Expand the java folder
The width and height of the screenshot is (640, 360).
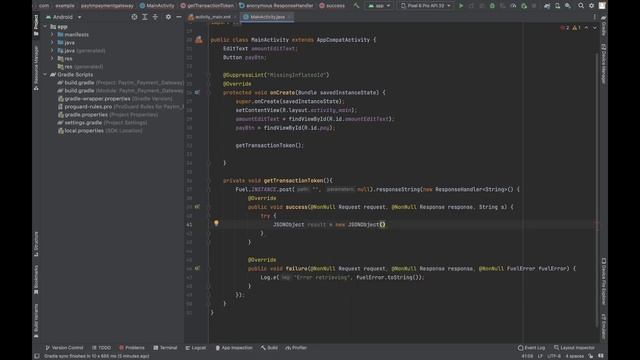[52, 42]
